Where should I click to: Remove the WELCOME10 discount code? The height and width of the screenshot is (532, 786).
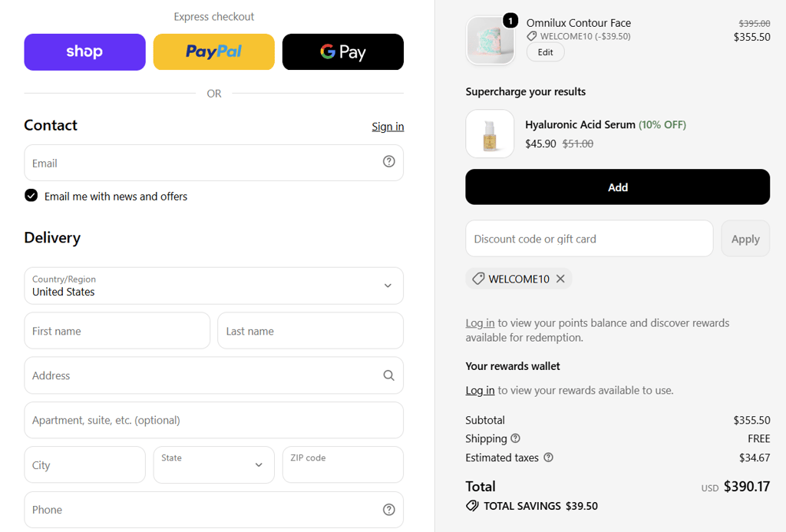point(560,279)
